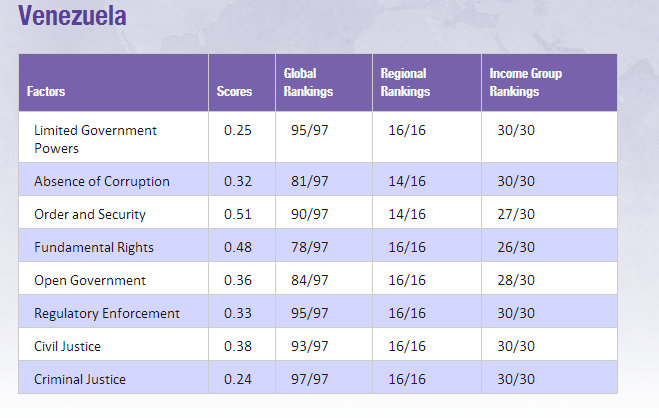Select the 27/30 income group ranking cell
659x418 pixels.
click(516, 214)
